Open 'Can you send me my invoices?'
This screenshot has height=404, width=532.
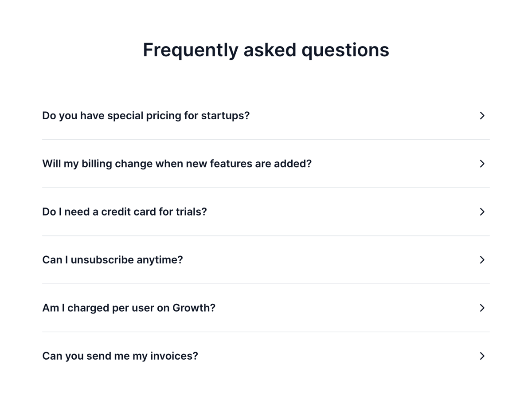(x=120, y=356)
